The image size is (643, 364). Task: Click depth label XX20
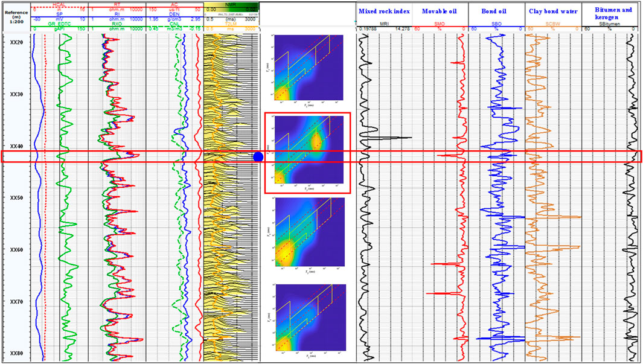[16, 43]
